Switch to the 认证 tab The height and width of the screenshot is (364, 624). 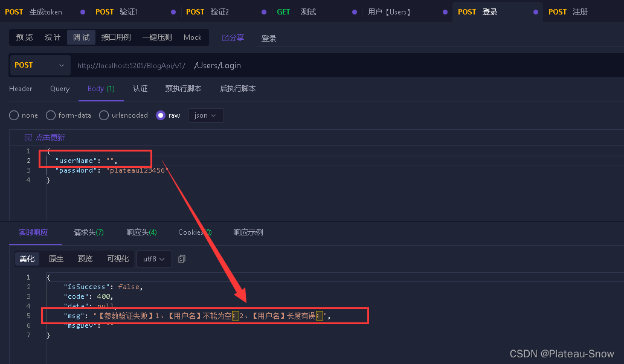pyautogui.click(x=140, y=88)
